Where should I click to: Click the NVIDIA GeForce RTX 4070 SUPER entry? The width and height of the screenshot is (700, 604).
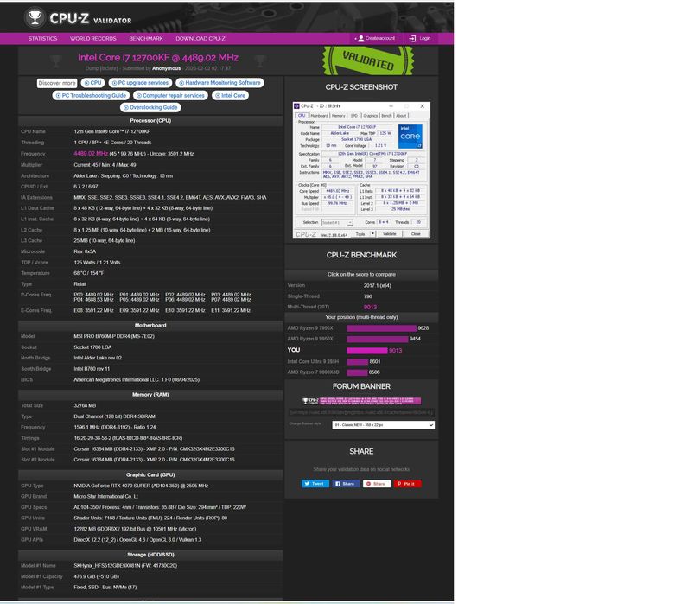[141, 486]
